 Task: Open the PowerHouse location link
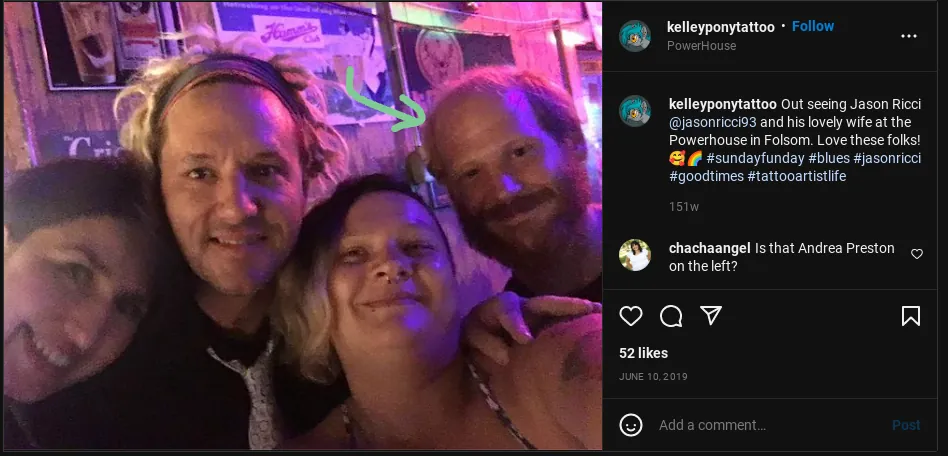click(701, 46)
